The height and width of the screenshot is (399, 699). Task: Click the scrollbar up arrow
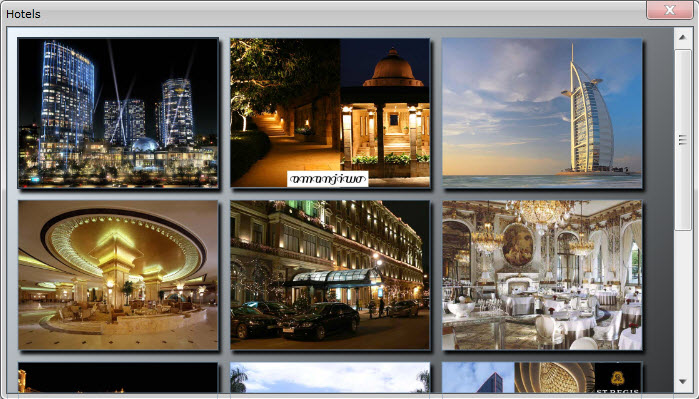click(x=682, y=37)
